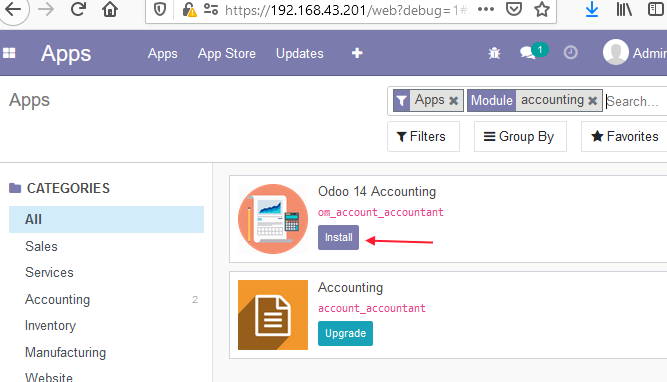The width and height of the screenshot is (667, 382).
Task: Open the Odoo main apps grid icon
Action: pyautogui.click(x=9, y=53)
